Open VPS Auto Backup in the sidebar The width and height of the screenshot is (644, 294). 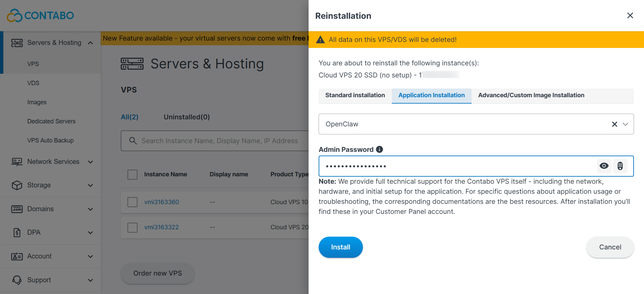[50, 140]
